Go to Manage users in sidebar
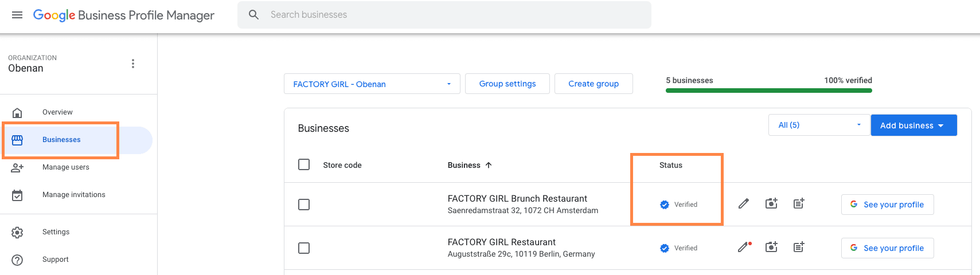The width and height of the screenshot is (980, 275). pos(65,167)
